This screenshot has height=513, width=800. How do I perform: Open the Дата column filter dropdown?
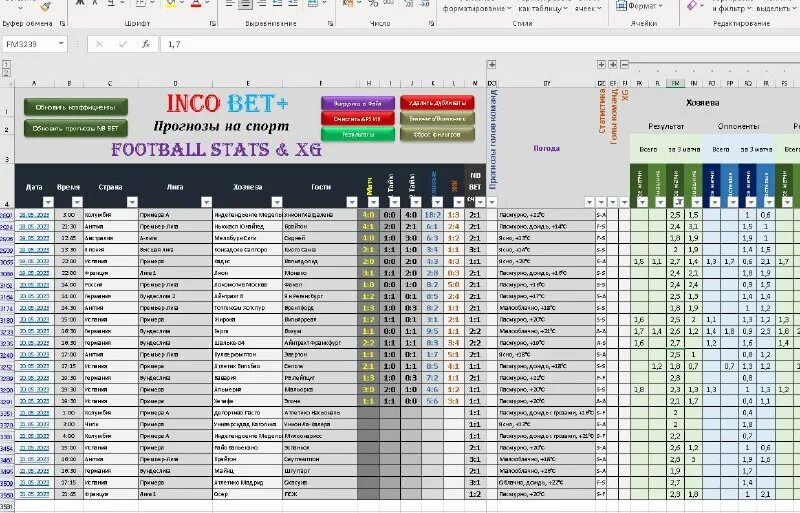48,202
